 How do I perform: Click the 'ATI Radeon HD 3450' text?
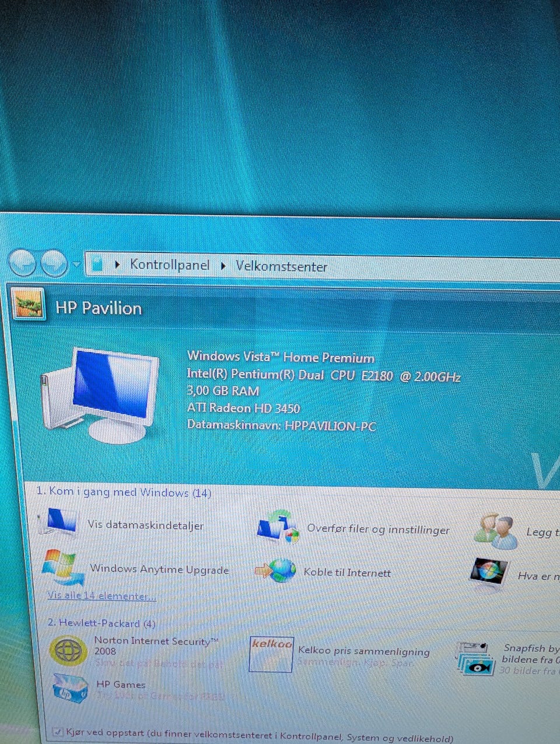(x=243, y=408)
